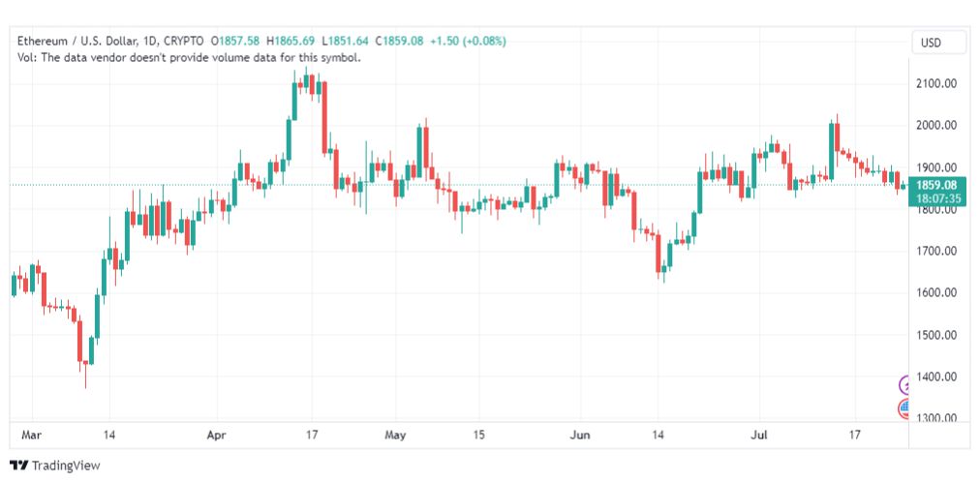Click the O1857.58 open value in legend
980x482 pixels.
[235, 42]
